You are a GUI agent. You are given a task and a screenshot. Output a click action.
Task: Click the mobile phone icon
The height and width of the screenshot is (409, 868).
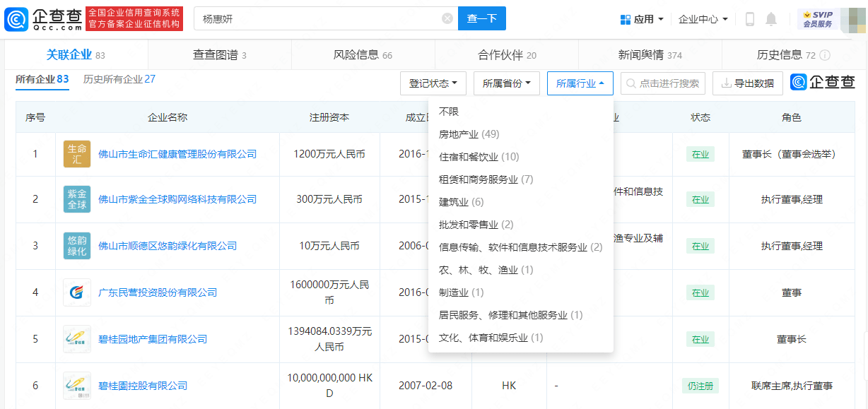tap(750, 19)
